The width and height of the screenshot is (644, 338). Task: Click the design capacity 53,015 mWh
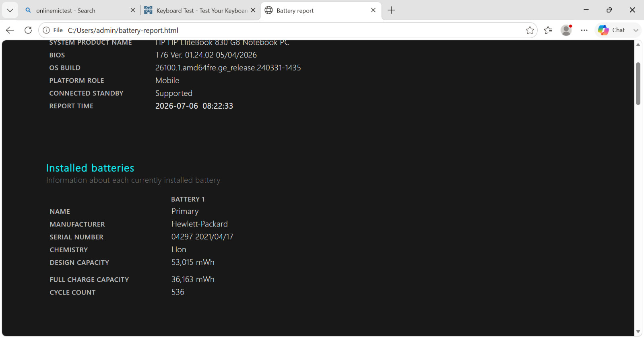tap(193, 262)
